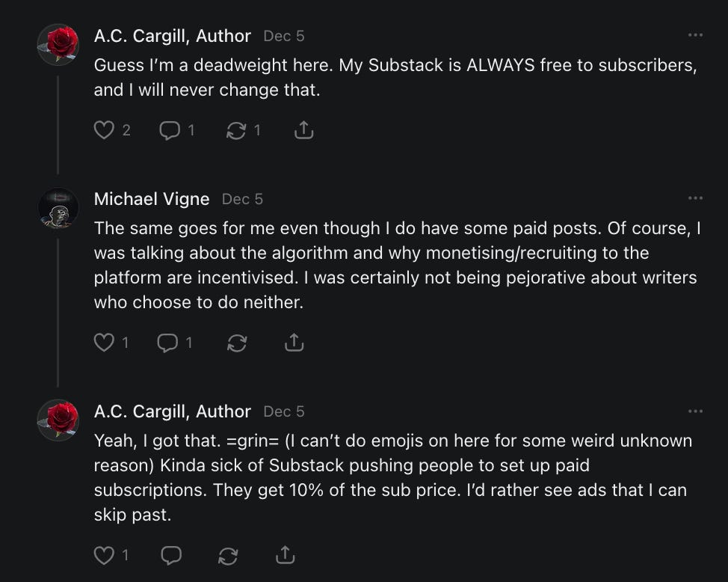Like the comment about Substack ads
This screenshot has height=582, width=728.
click(x=103, y=555)
